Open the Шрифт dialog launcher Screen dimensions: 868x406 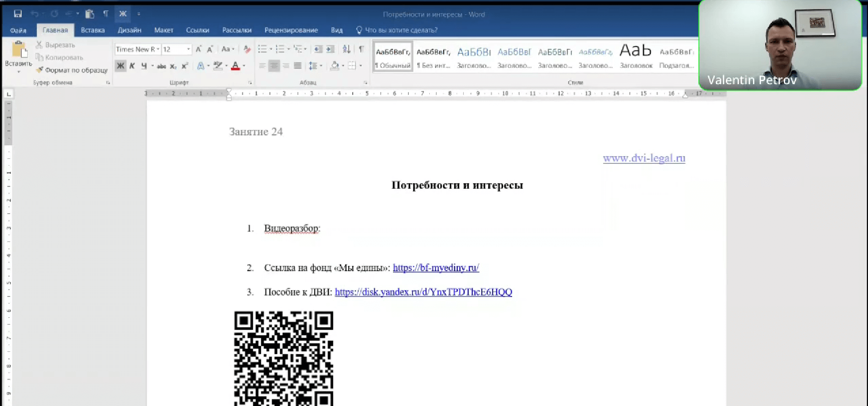250,83
